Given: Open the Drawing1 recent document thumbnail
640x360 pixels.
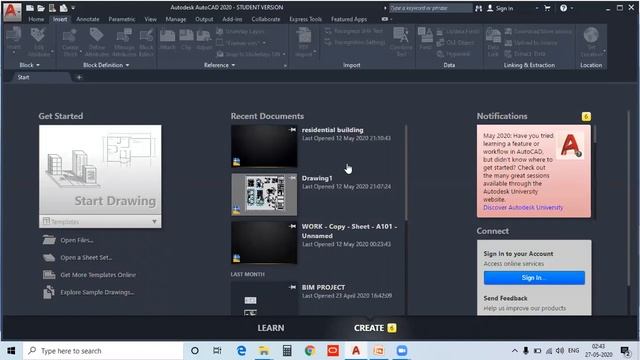Looking at the screenshot, I should coord(264,195).
